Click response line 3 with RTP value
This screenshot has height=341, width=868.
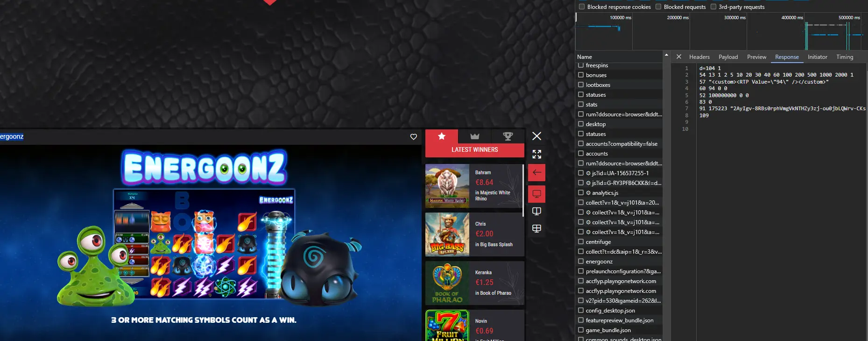pos(764,82)
